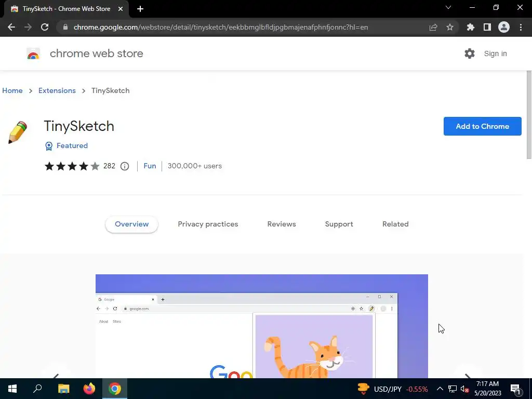The width and height of the screenshot is (532, 399).
Task: Open the Windows Start menu
Action: (12, 389)
